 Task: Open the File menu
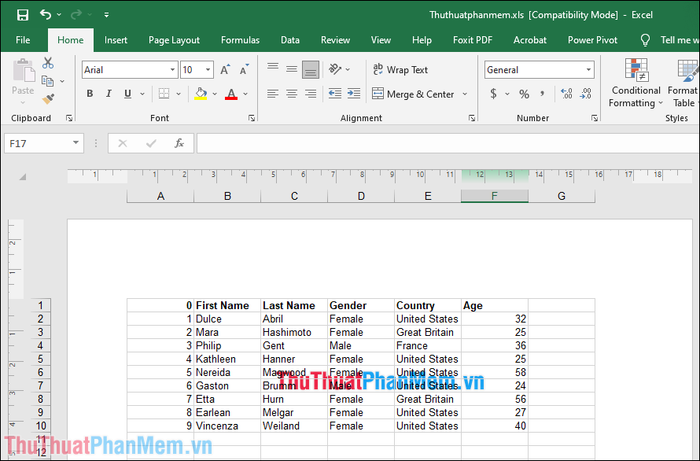(23, 40)
